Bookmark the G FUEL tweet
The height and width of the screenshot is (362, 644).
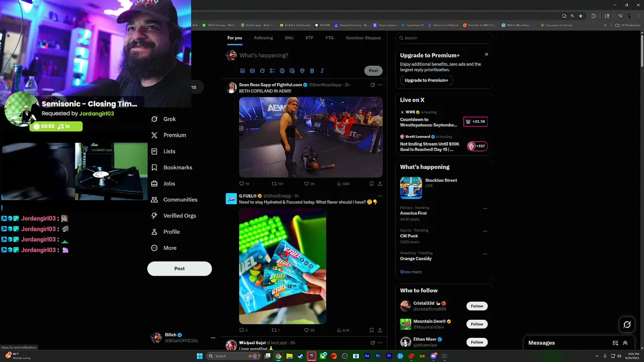pyautogui.click(x=371, y=330)
